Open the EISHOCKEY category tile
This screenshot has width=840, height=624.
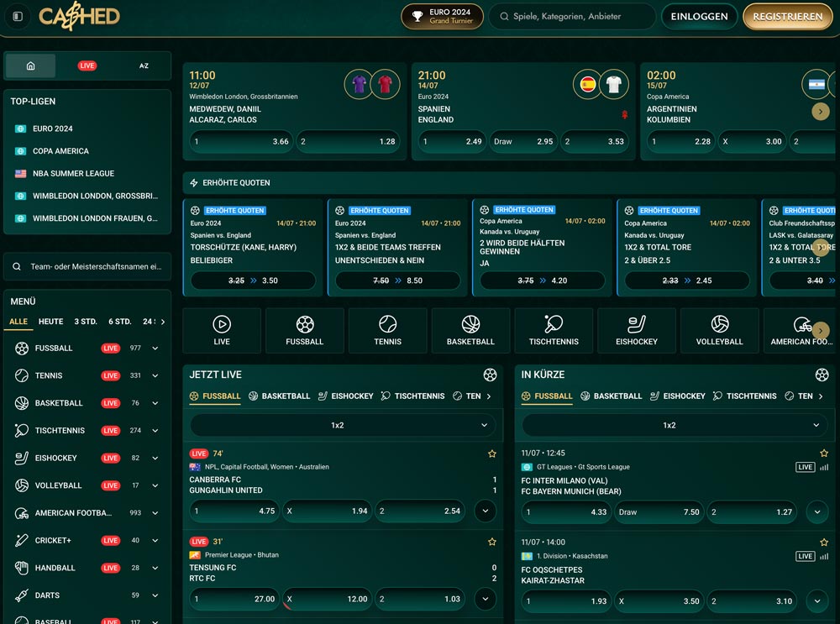tap(637, 331)
